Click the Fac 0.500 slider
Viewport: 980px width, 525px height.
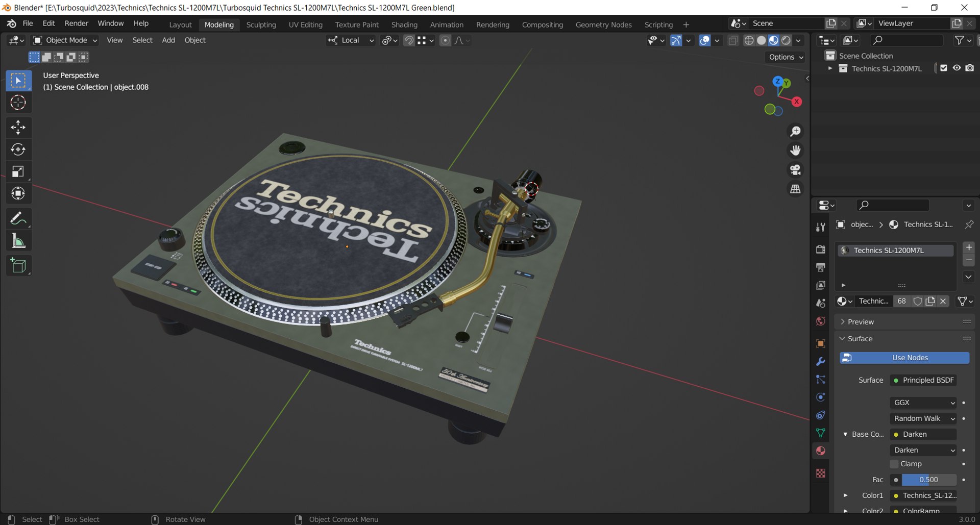(929, 480)
